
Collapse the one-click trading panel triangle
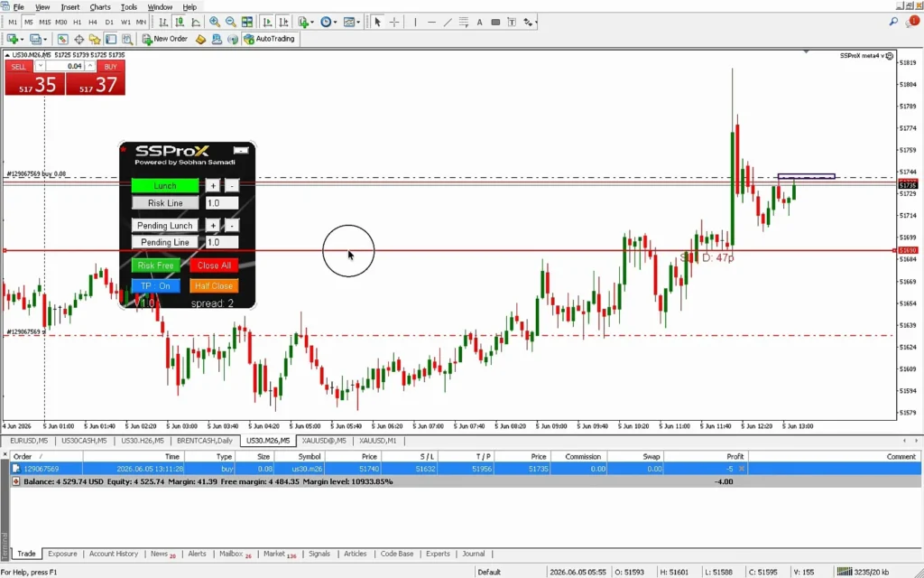(x=7, y=55)
